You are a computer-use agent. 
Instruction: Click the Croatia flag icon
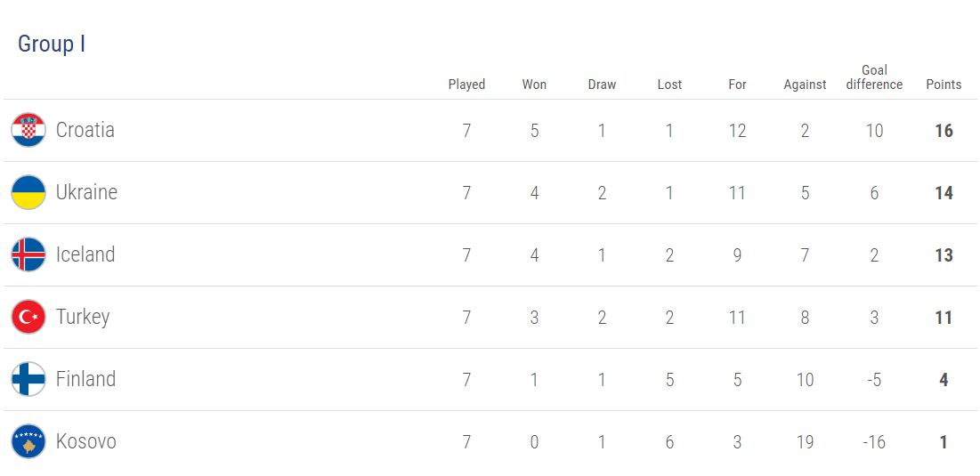28,130
